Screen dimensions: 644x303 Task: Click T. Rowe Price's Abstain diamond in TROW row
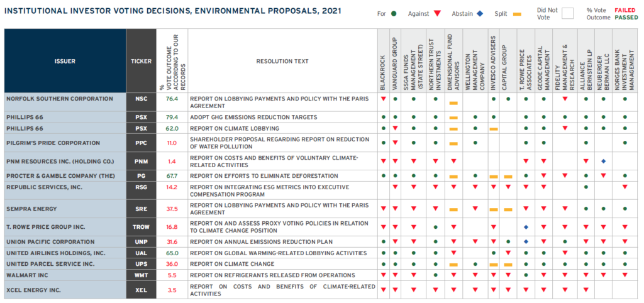(525, 227)
